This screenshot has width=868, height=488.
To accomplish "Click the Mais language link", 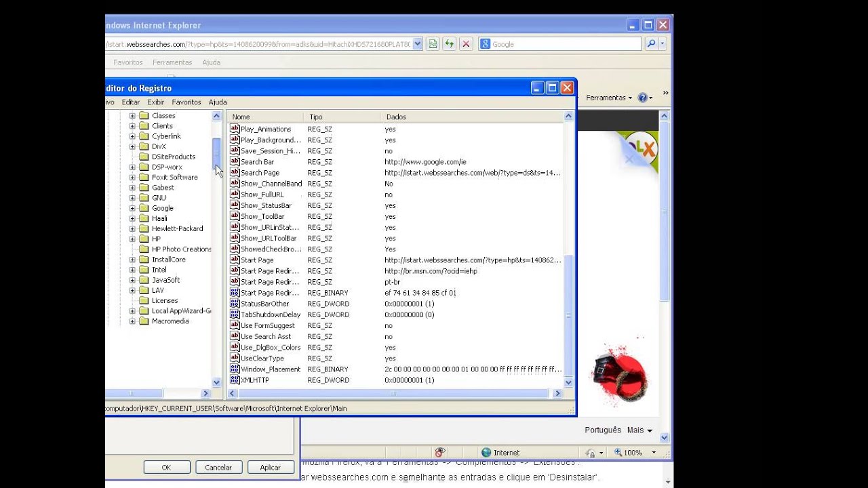I will tap(639, 430).
